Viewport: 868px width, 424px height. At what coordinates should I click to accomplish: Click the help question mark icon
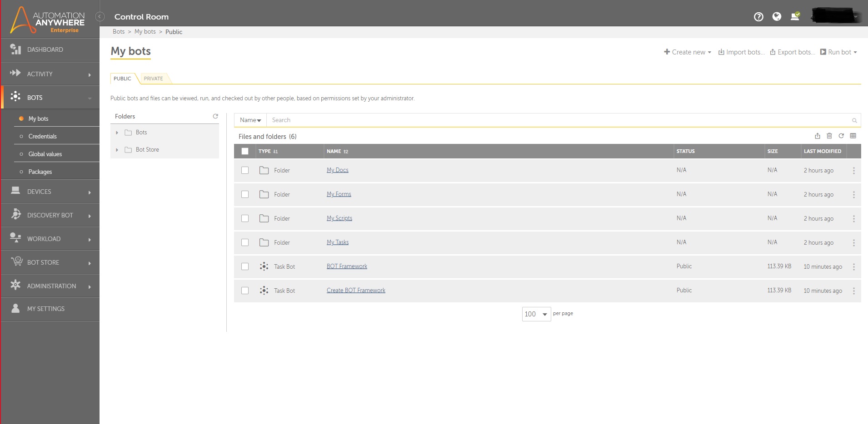point(758,17)
